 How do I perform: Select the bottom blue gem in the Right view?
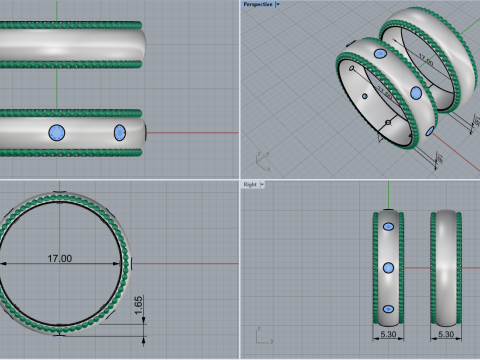click(x=388, y=309)
